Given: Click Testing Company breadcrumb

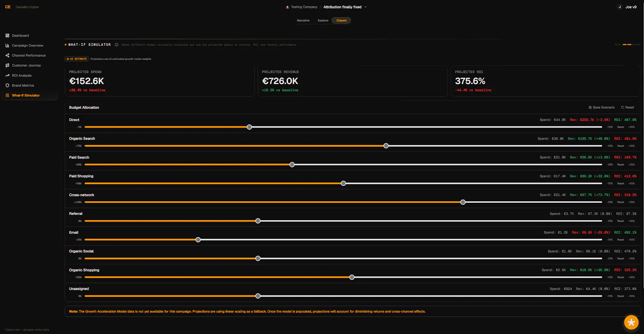Looking at the screenshot, I should (304, 7).
